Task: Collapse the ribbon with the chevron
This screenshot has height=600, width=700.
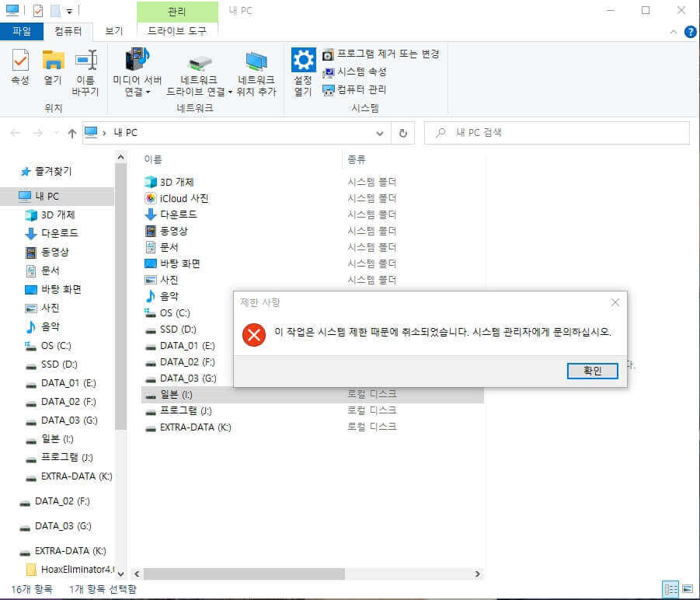Action: 674,32
